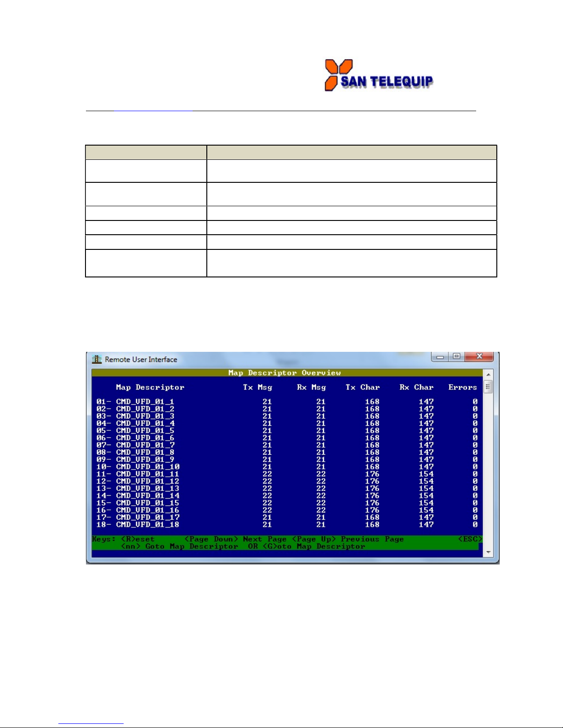Click the Map Descriptor column header
563x728 pixels.
[150, 387]
